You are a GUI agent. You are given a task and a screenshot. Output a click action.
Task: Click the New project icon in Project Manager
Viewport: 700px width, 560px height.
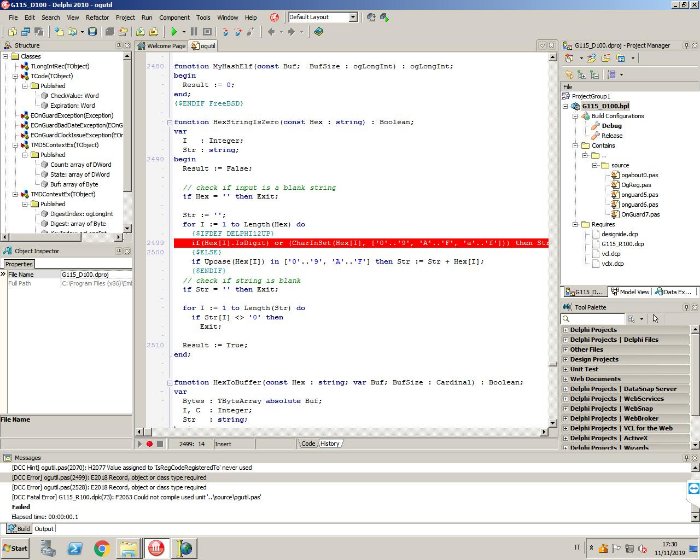tap(592, 58)
